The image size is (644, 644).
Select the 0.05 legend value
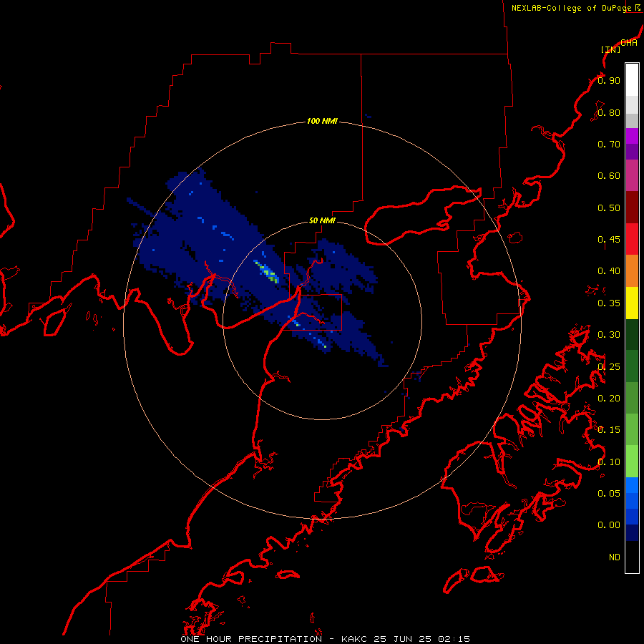tap(609, 494)
